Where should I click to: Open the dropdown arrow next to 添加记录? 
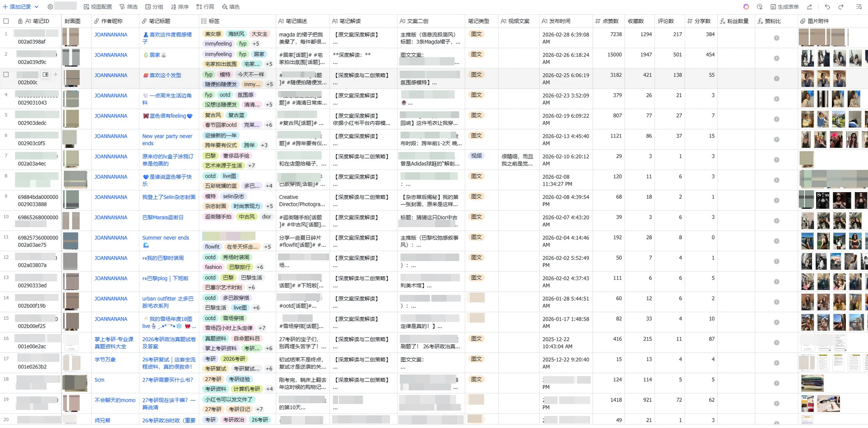click(36, 7)
